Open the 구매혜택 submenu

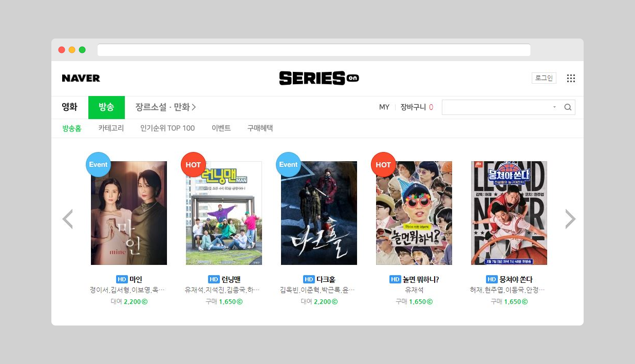260,128
